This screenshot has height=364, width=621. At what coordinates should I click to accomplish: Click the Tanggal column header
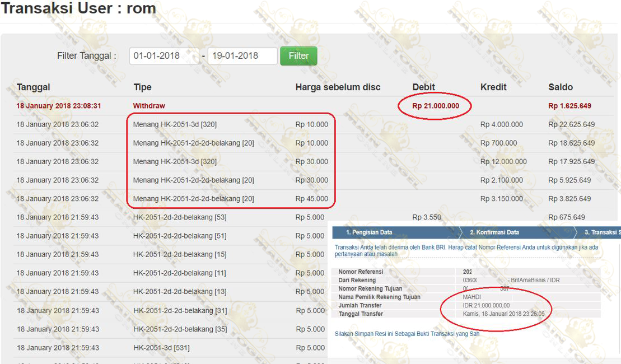point(33,87)
